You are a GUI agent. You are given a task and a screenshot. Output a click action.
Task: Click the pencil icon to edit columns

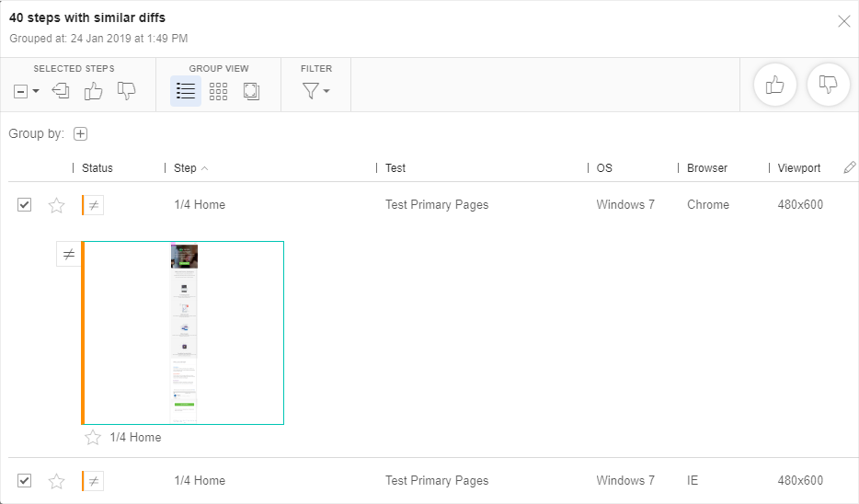(849, 167)
